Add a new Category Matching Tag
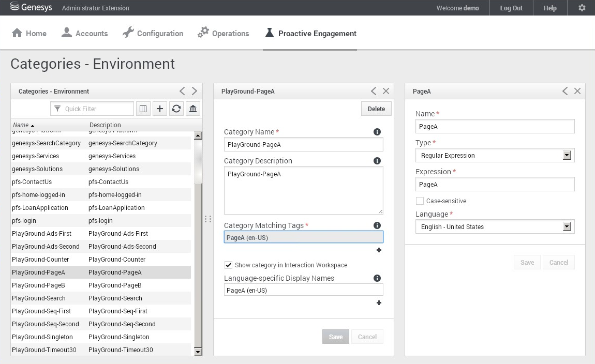 point(379,250)
